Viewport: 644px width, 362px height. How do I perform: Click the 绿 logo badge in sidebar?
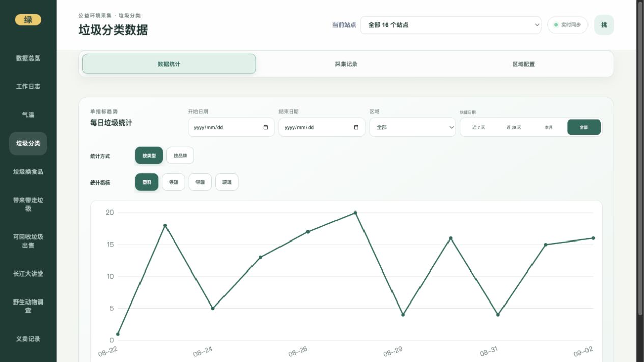[x=28, y=20]
